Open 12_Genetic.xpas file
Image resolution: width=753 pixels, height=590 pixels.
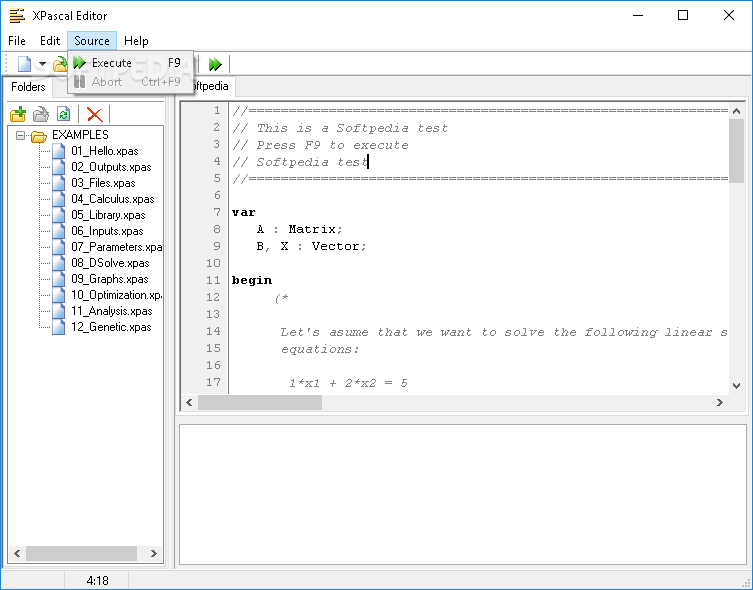[111, 327]
